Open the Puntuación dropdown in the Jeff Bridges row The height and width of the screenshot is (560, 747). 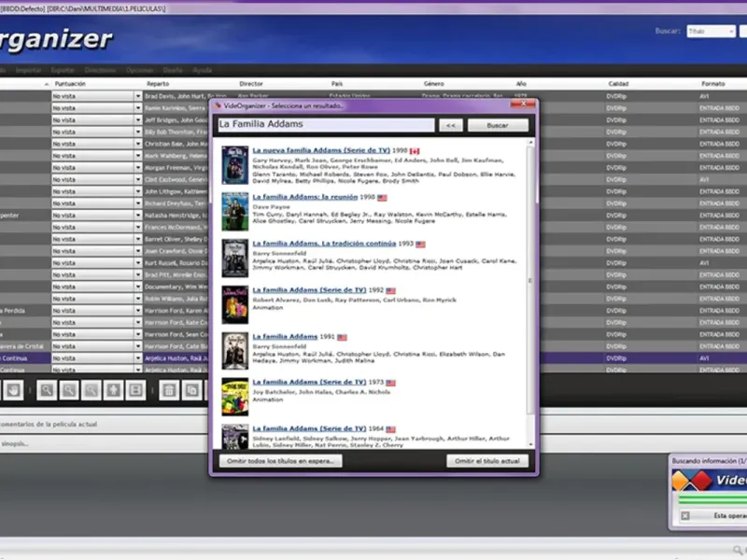point(138,120)
